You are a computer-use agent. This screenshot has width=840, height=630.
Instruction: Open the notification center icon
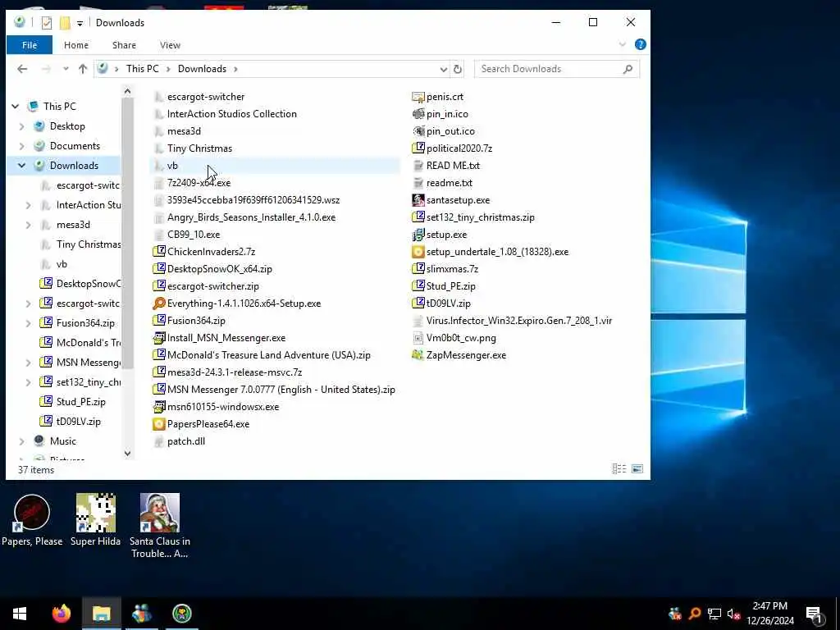coord(814,614)
